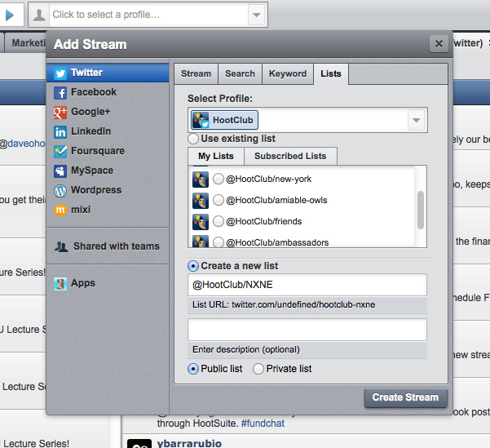Choose the MySpace icon
Viewport: 490px width, 448px height.
click(60, 171)
